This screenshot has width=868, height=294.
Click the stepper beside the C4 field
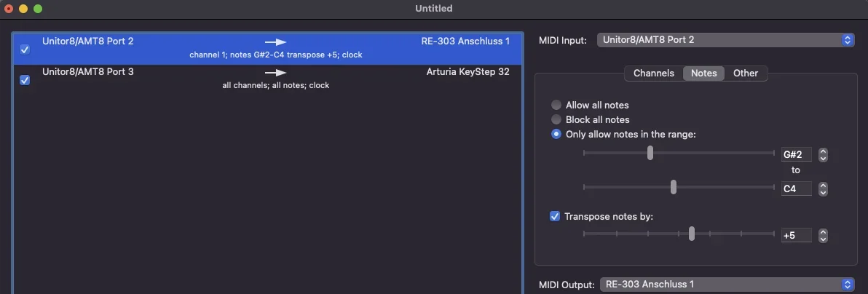823,188
